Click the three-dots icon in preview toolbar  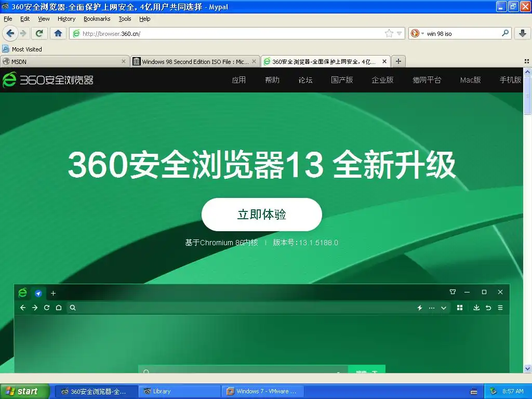point(432,308)
